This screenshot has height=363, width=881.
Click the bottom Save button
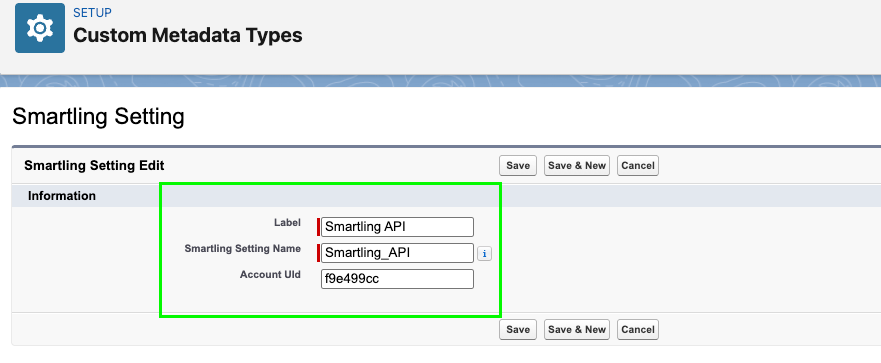coord(518,329)
